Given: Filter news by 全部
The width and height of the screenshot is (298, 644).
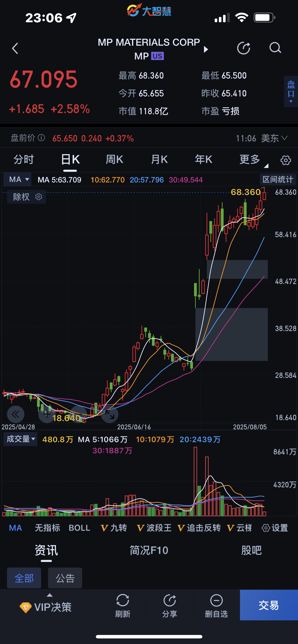Looking at the screenshot, I should click(24, 578).
